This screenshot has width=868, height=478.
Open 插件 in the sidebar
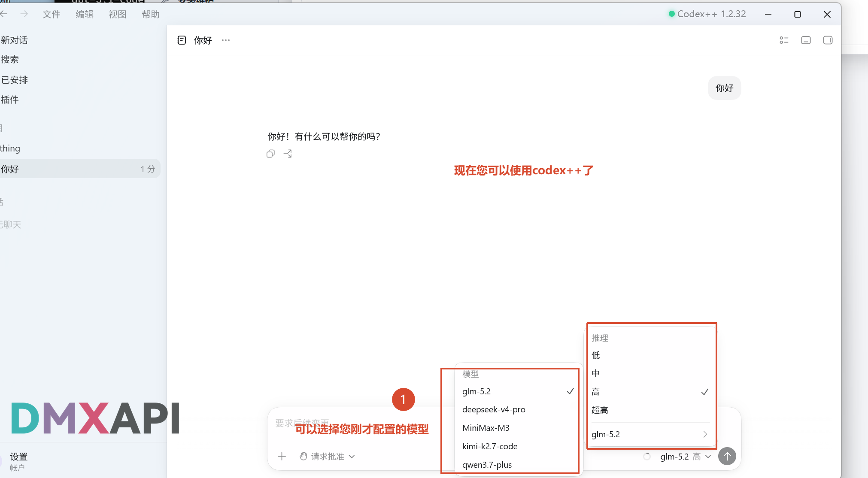(x=10, y=100)
